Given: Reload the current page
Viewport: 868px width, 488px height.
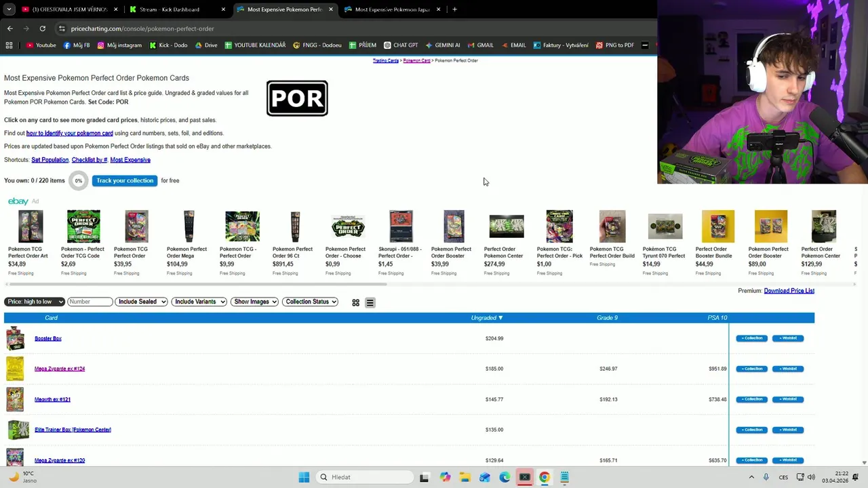Looking at the screenshot, I should coord(42,28).
